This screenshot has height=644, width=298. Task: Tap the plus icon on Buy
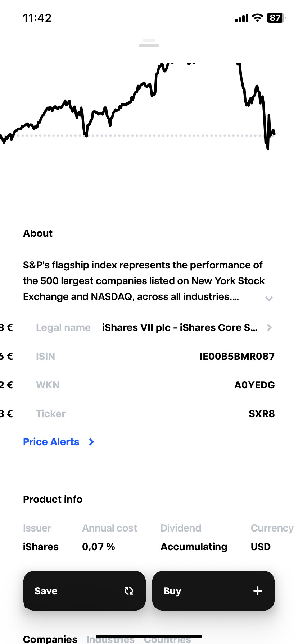[258, 591]
